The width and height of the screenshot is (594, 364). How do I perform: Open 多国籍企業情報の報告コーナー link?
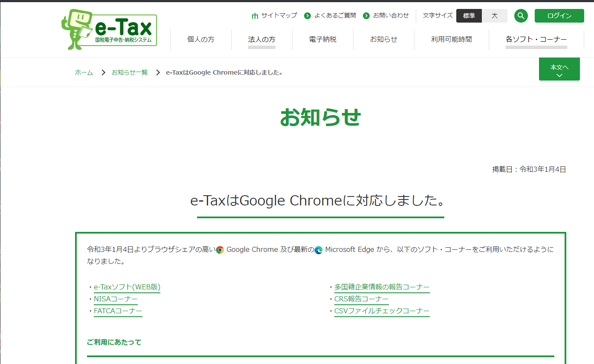(382, 287)
